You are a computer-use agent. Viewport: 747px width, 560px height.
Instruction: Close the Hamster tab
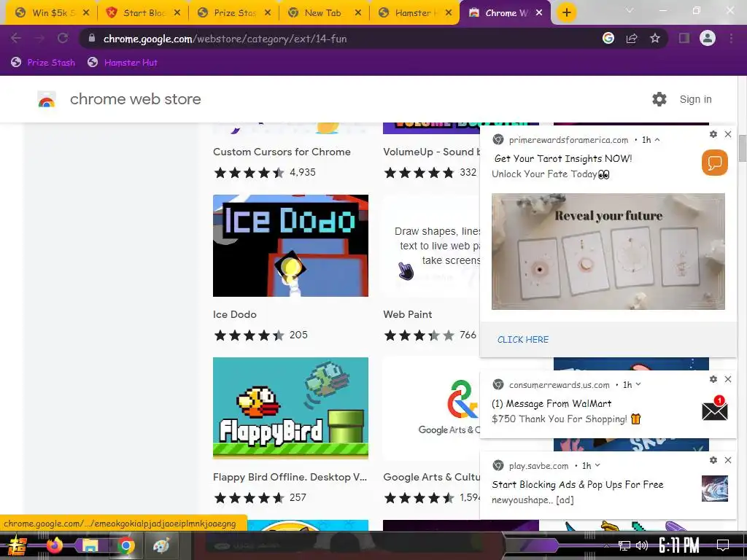pyautogui.click(x=449, y=13)
